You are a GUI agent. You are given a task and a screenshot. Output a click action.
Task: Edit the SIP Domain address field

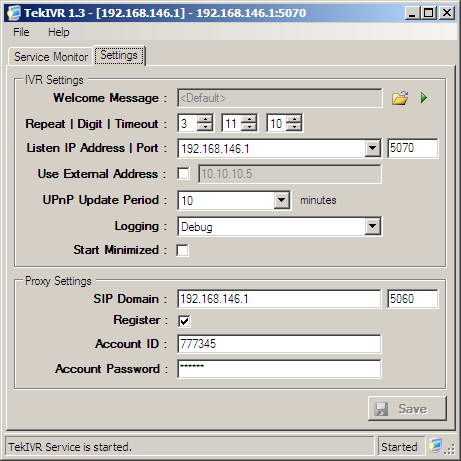pos(279,299)
